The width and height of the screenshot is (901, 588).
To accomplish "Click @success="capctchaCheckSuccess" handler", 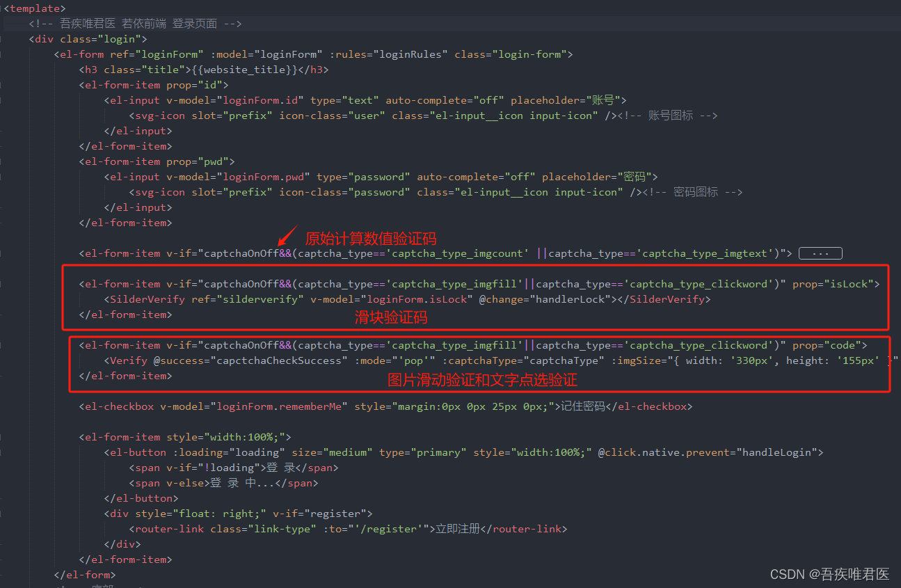I will coord(251,360).
